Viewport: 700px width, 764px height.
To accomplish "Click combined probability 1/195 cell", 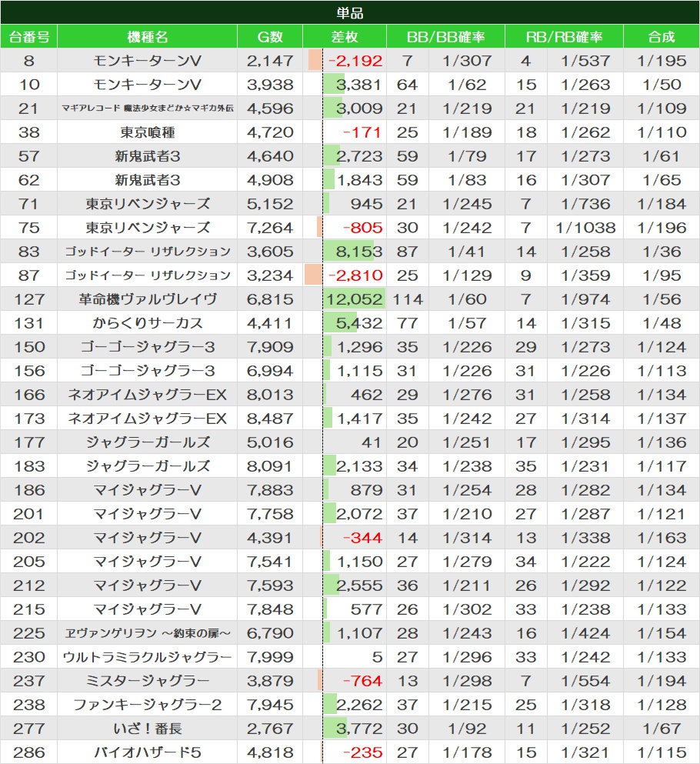I will 662,61.
